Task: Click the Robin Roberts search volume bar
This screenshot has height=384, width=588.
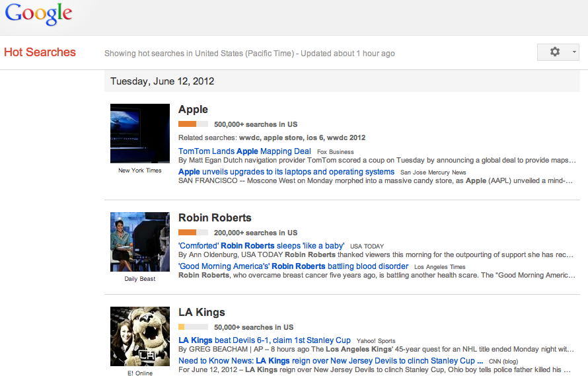Action: [193, 233]
